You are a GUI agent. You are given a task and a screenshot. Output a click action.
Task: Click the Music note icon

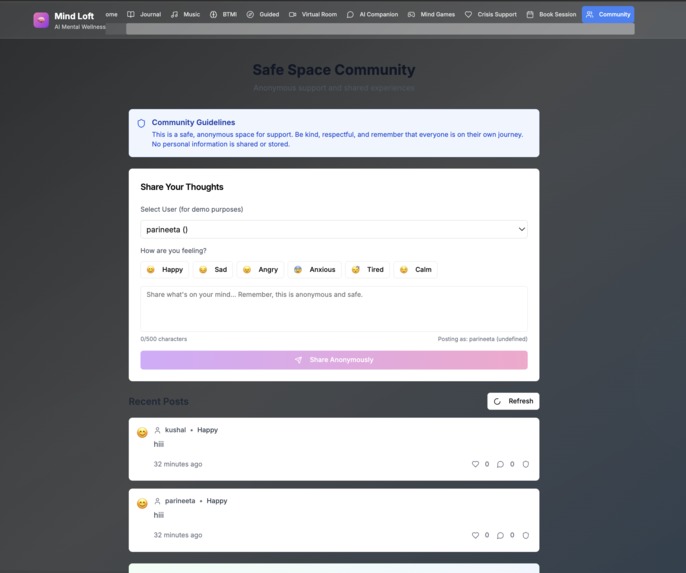tap(174, 14)
